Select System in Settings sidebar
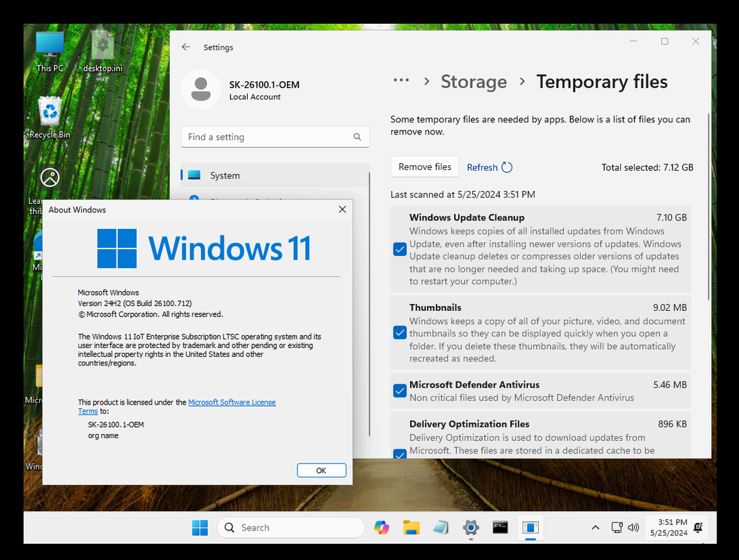Image resolution: width=739 pixels, height=560 pixels. point(275,175)
